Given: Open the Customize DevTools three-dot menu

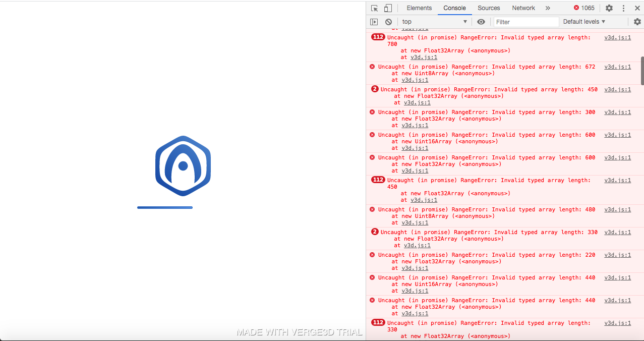Looking at the screenshot, I should 623,8.
